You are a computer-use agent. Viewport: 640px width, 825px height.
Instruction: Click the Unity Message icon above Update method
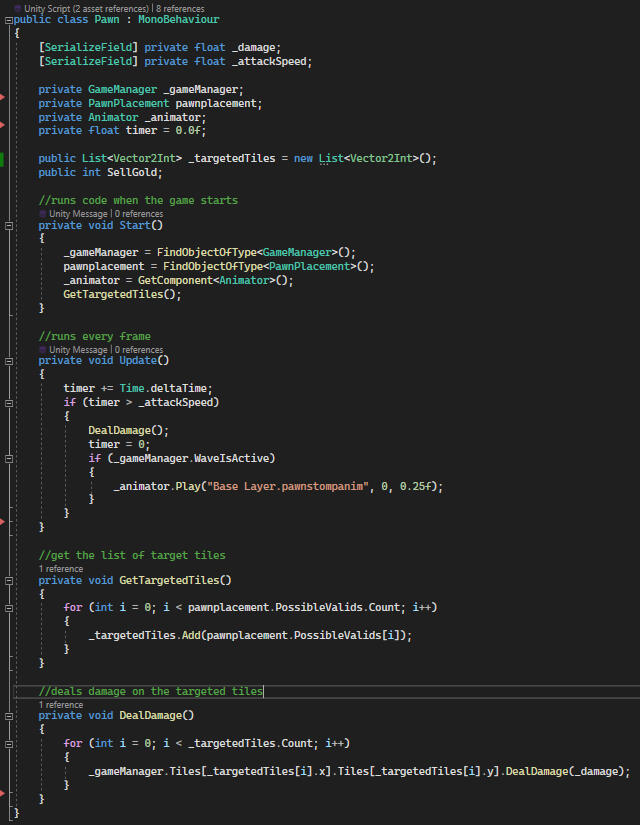click(42, 350)
